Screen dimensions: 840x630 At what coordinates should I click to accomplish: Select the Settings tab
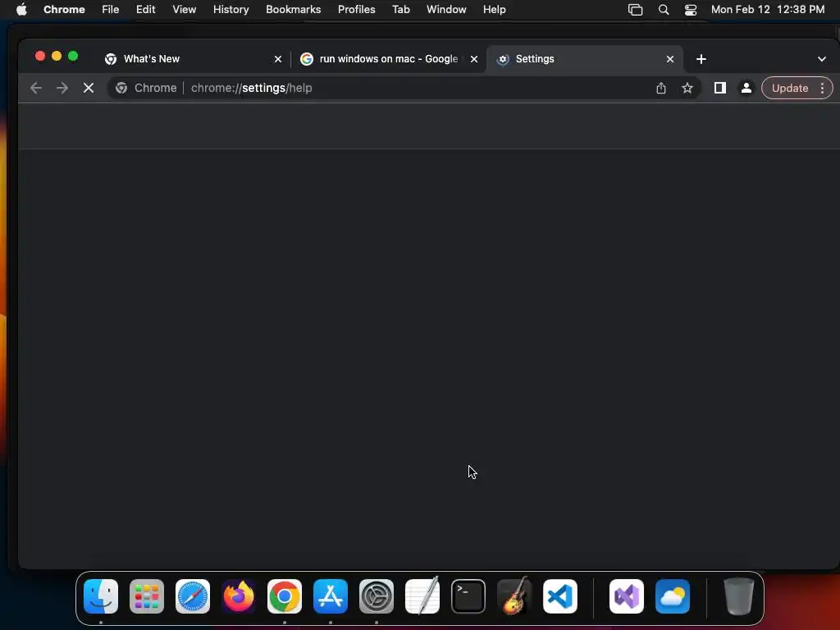point(584,59)
